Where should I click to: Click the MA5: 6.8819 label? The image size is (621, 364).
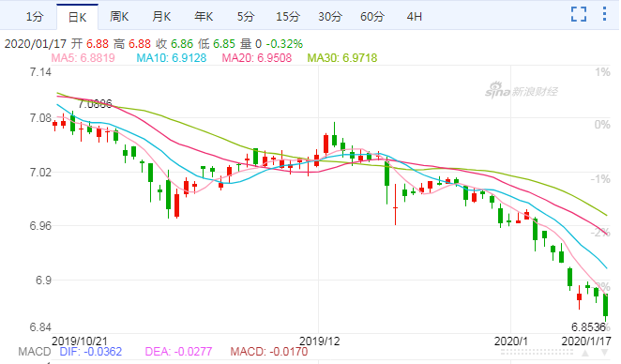[x=83, y=58]
